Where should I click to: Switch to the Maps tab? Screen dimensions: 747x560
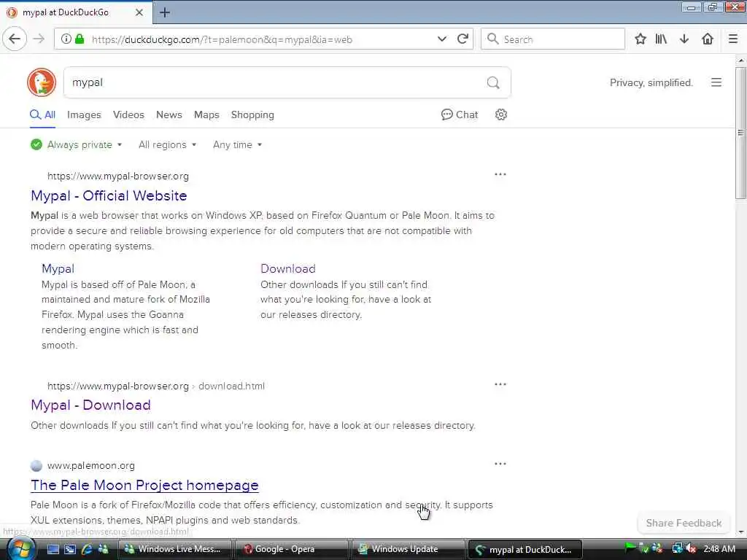point(206,114)
